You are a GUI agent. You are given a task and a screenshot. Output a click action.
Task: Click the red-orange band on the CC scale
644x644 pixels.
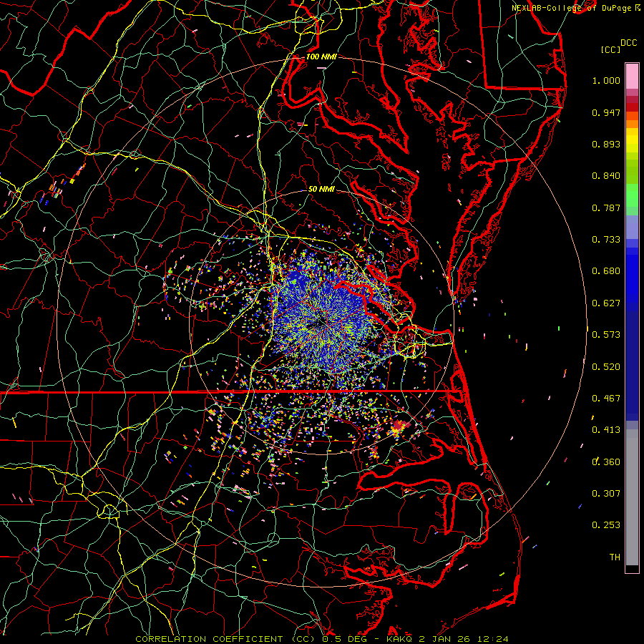point(632,115)
